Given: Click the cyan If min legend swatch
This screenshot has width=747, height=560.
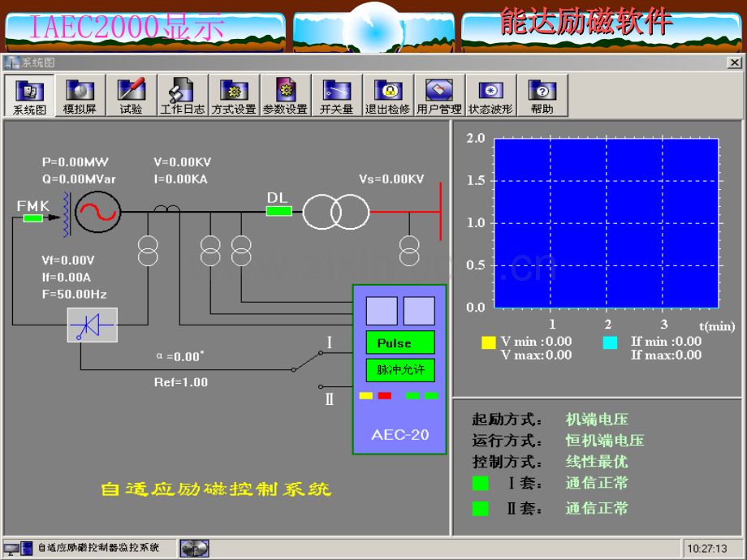Looking at the screenshot, I should click(610, 342).
